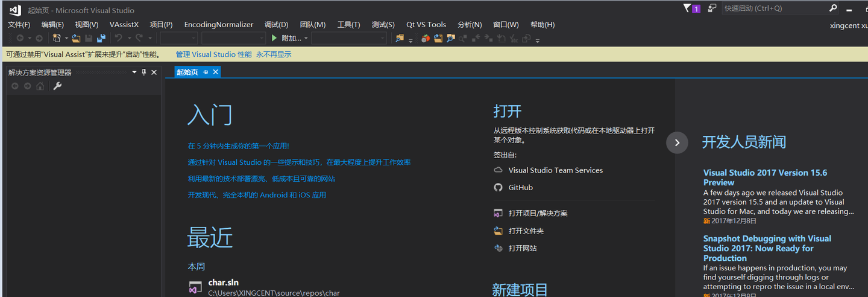Screen dimensions: 868x297
Task: Toggle the Solution Explorer auto-hide pin
Action: coord(143,72)
